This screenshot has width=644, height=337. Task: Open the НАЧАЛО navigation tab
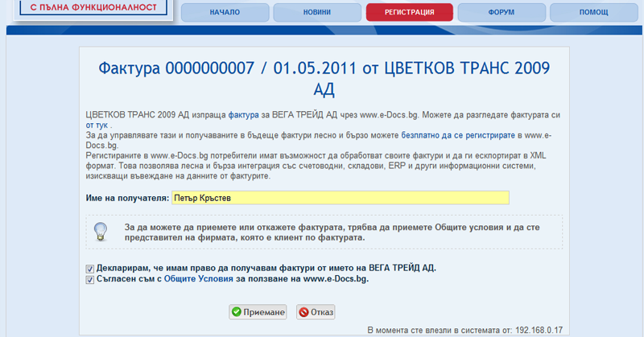(225, 12)
